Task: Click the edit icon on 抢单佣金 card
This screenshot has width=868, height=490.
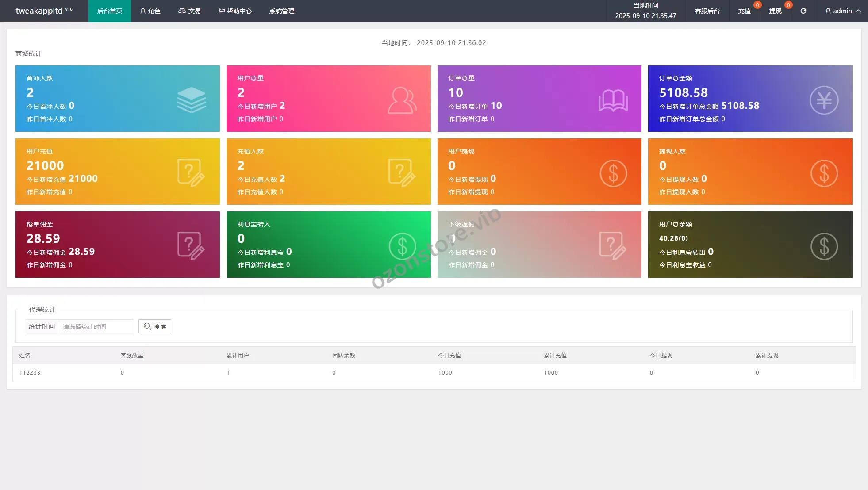Action: [x=191, y=246]
